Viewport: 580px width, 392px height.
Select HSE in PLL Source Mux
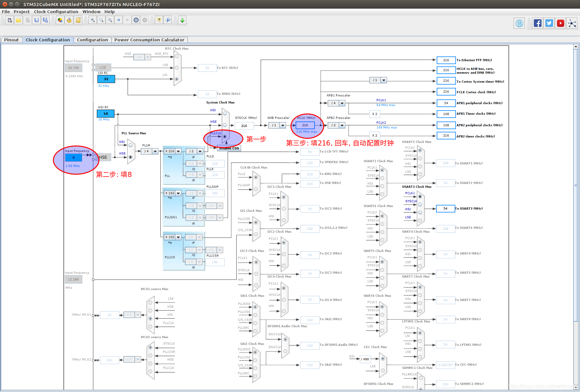click(x=130, y=157)
